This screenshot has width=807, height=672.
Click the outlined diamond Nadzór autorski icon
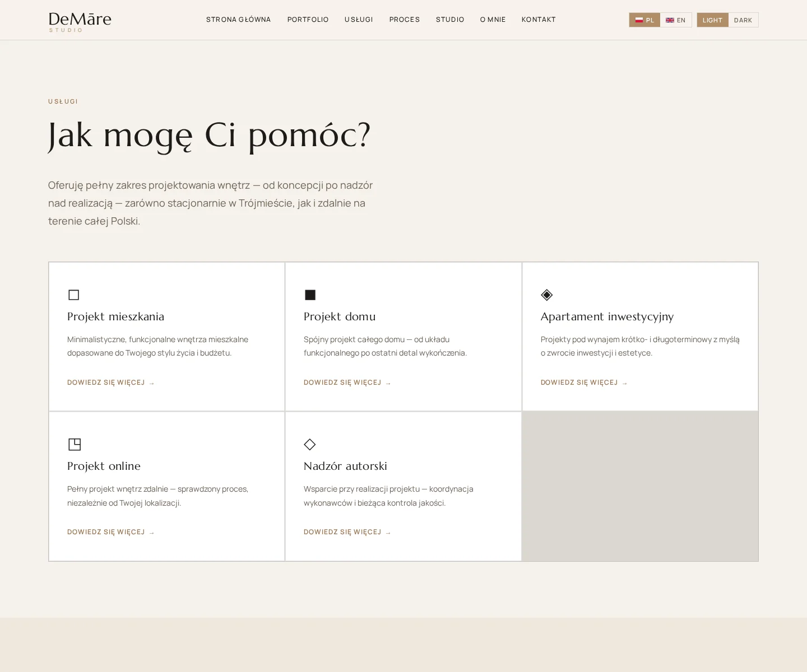point(309,444)
